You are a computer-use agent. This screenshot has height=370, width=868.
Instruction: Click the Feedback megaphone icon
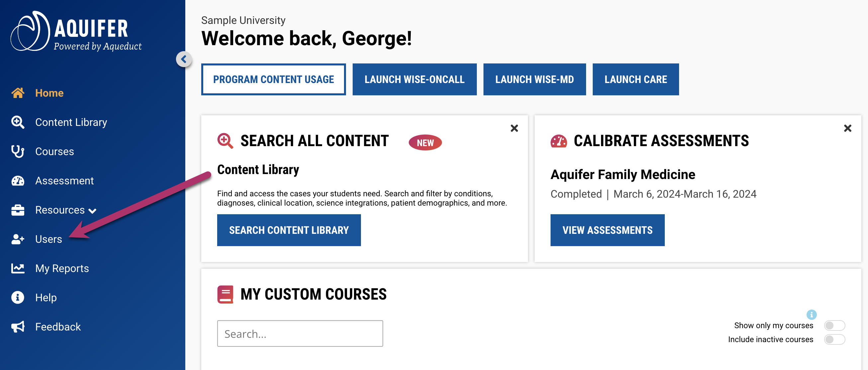(18, 326)
